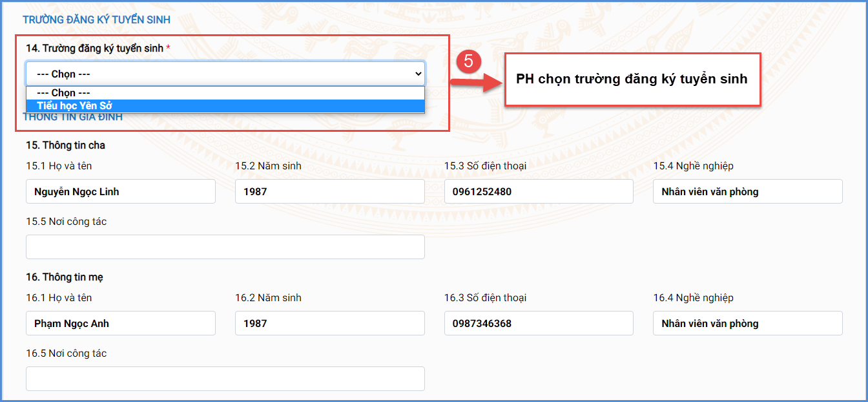Screen dimensions: 868x402
Task: Click the '15. Thông tin cha' label
Action: point(65,145)
